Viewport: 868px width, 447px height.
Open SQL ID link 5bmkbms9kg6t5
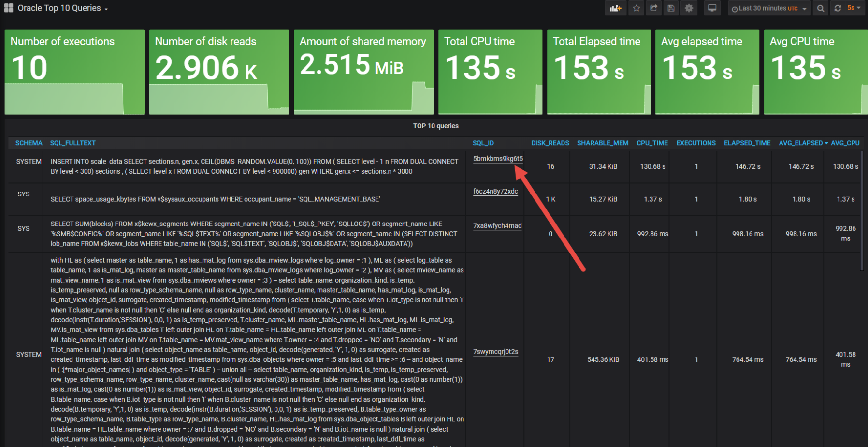point(498,159)
